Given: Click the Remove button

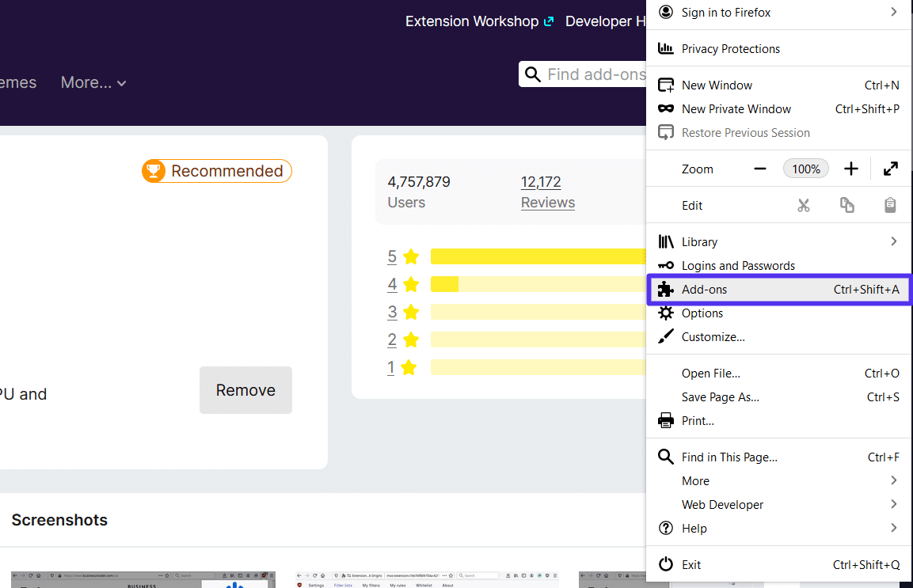Looking at the screenshot, I should click(x=245, y=390).
